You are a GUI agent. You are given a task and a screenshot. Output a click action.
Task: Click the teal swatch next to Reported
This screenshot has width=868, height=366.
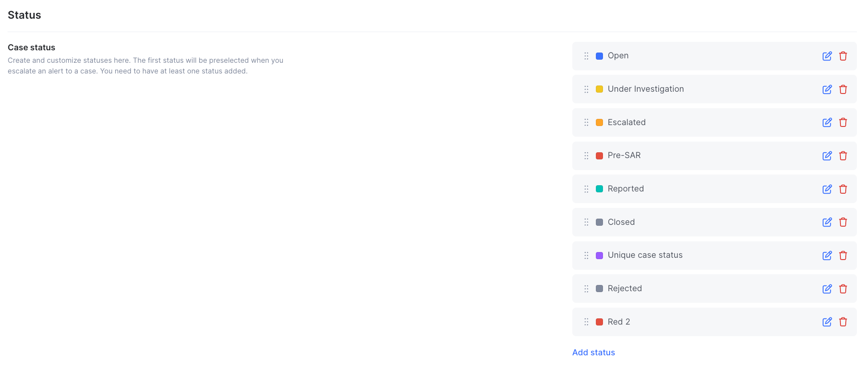coord(599,189)
